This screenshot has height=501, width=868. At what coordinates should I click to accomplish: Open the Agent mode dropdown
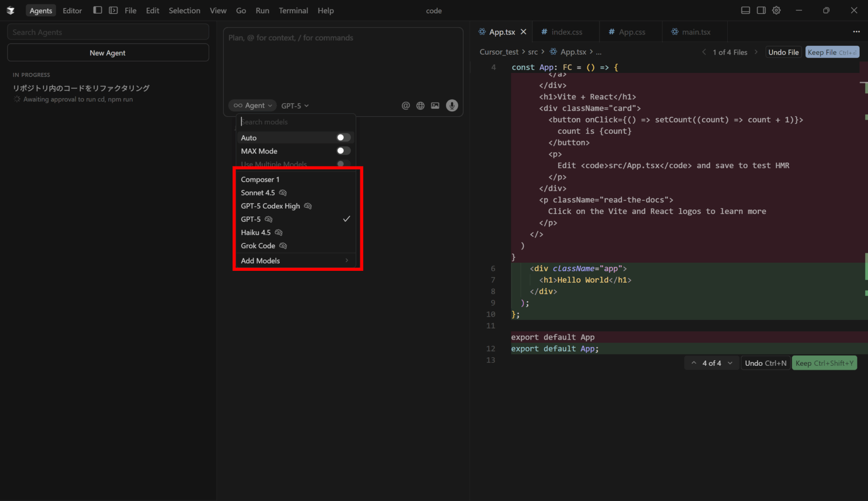(x=253, y=106)
